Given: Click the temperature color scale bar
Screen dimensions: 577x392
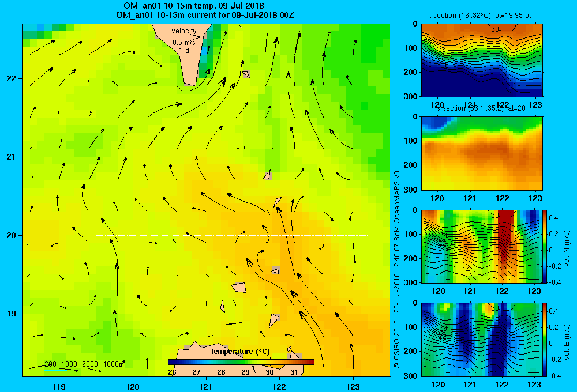Looking at the screenshot, I should (241, 362).
